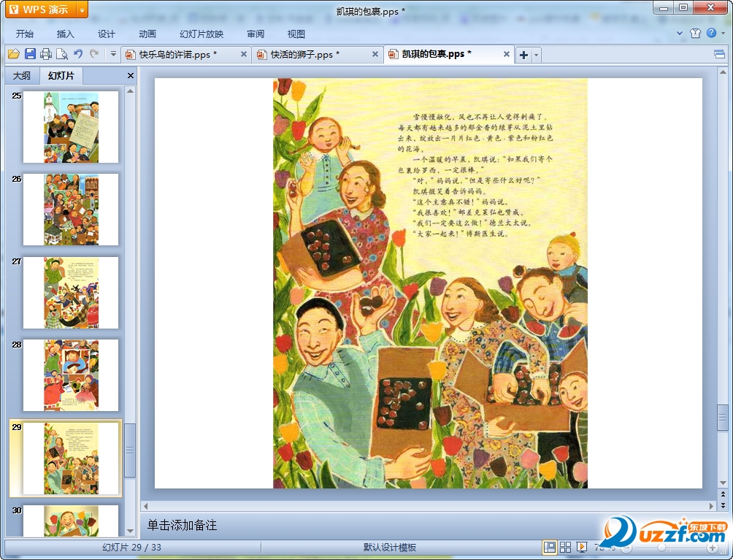This screenshot has width=733, height=560.
Task: Click the slide area scroll-down arrow
Action: [723, 483]
